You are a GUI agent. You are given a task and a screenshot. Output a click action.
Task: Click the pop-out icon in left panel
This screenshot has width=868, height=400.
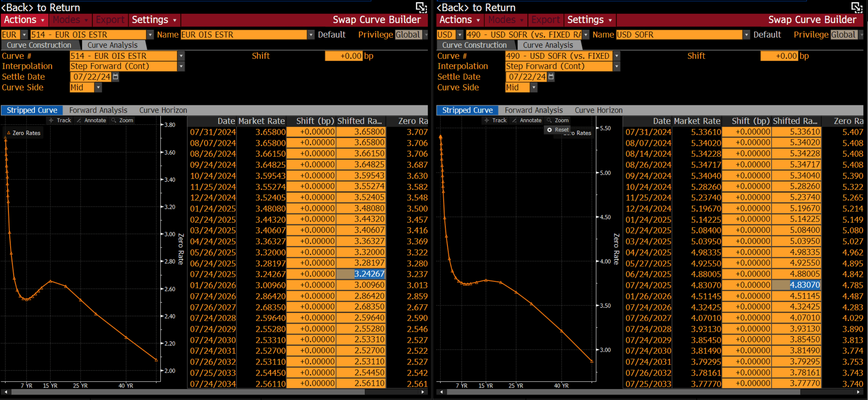click(x=421, y=7)
